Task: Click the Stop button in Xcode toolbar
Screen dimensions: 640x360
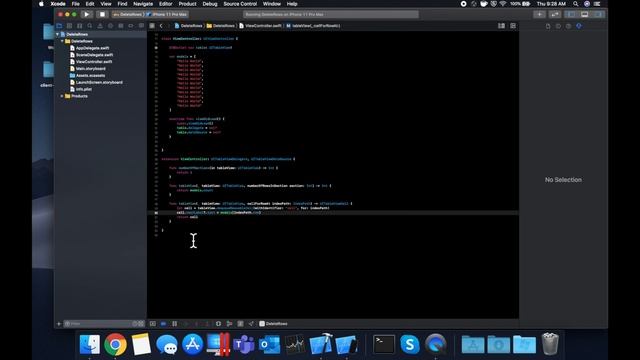Action: click(x=102, y=14)
